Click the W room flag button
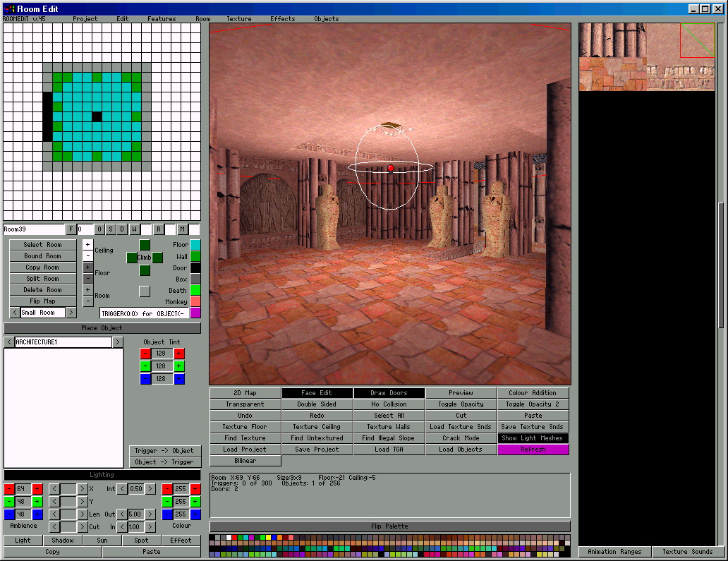The height and width of the screenshot is (561, 728). [x=134, y=229]
